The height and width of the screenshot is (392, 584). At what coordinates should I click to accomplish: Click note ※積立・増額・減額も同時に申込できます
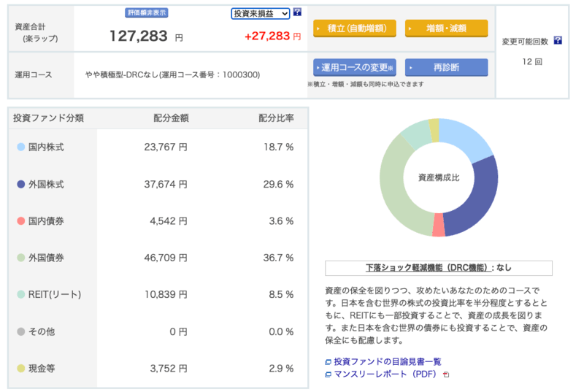[x=366, y=84]
